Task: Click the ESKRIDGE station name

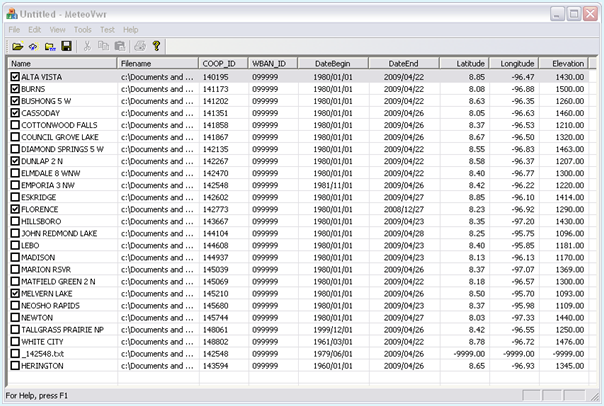Action: pos(39,197)
